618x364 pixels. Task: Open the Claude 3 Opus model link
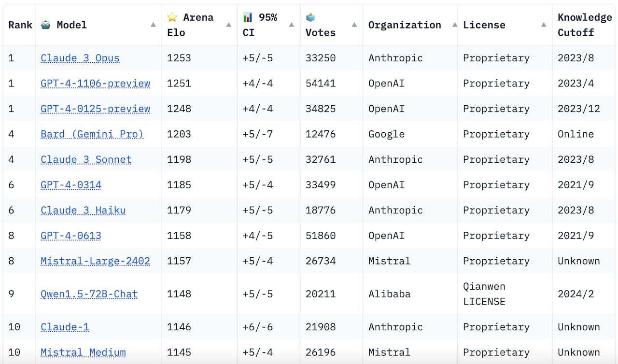pyautogui.click(x=80, y=58)
